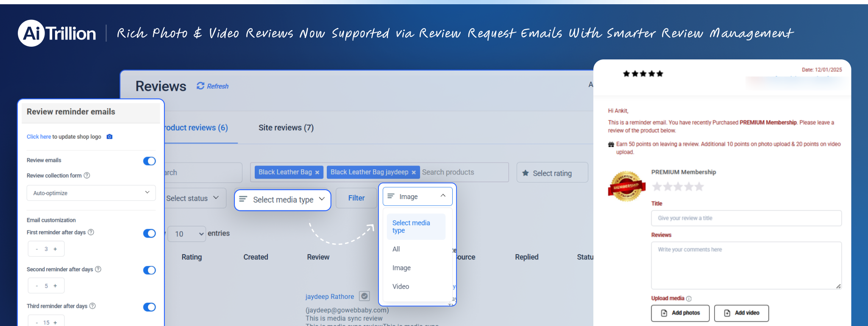Image resolution: width=868 pixels, height=326 pixels.
Task: Open help icon for Third reminder after days
Action: pos(92,306)
